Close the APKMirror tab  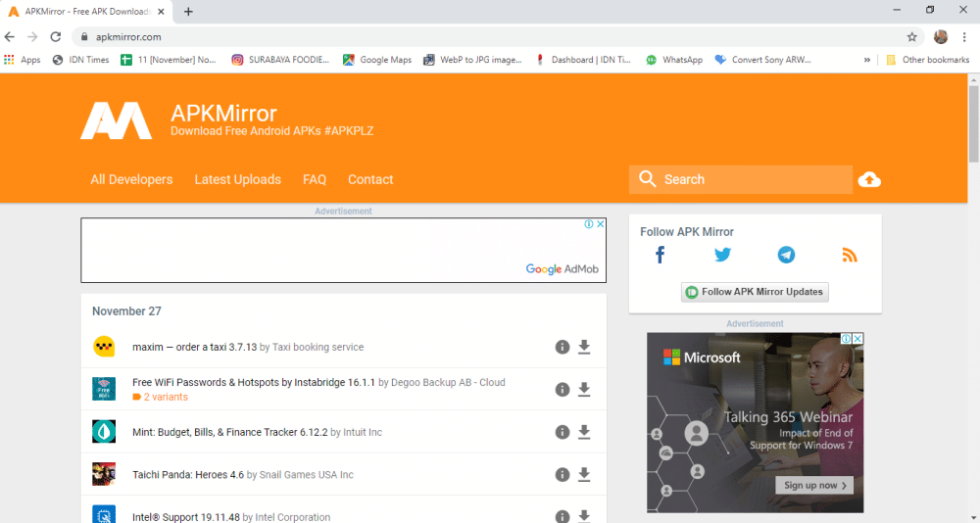coord(162,11)
